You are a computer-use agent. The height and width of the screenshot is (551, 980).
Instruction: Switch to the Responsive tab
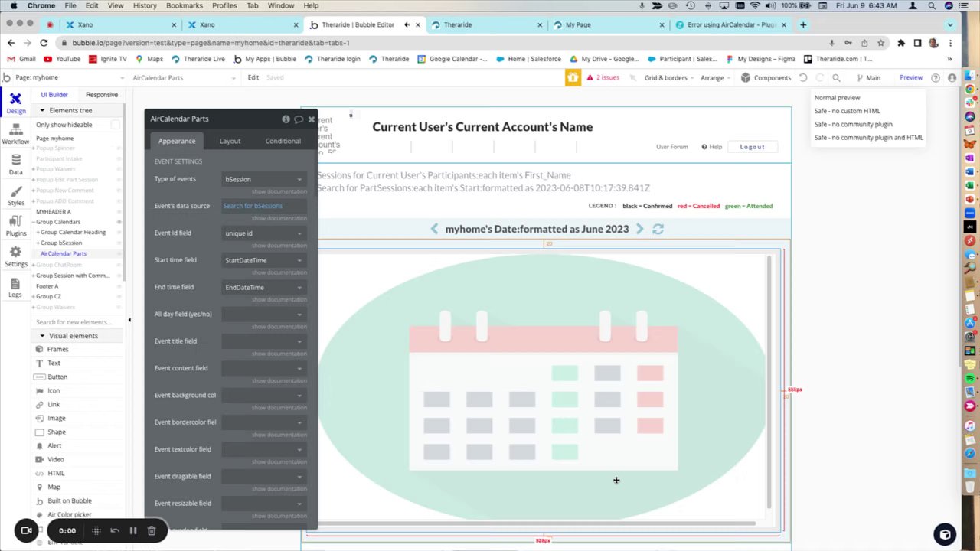102,95
